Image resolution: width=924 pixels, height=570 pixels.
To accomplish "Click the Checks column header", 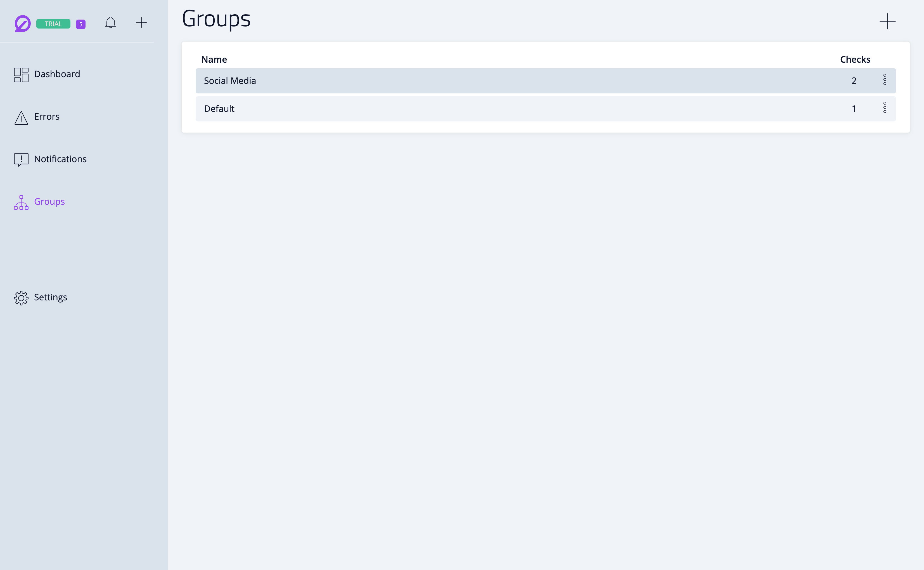I will point(855,60).
